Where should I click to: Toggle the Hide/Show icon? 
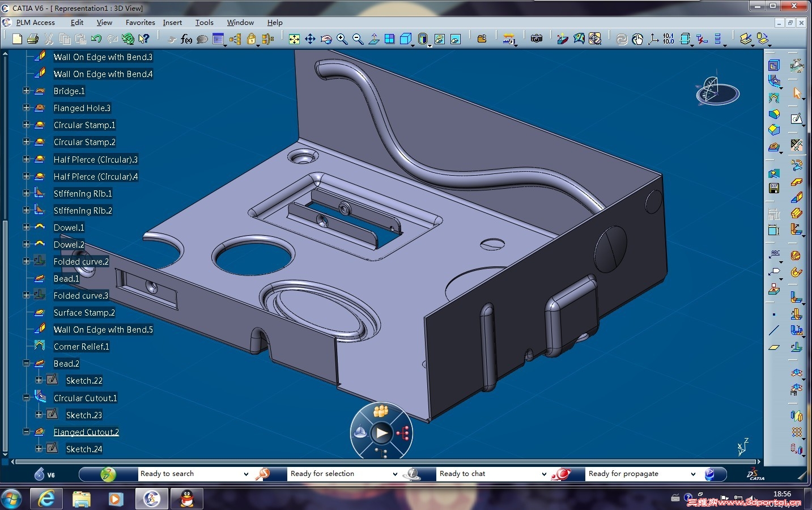(439, 39)
